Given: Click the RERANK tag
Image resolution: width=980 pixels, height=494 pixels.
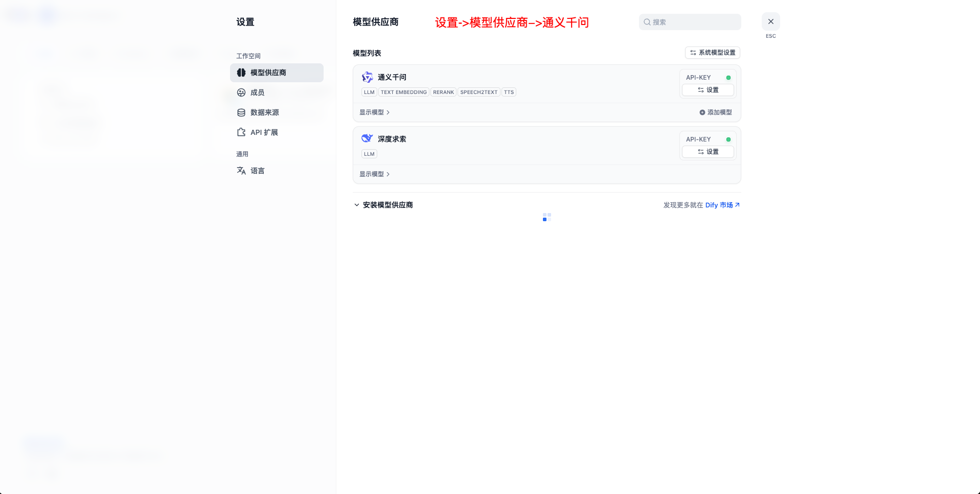Looking at the screenshot, I should click(443, 92).
